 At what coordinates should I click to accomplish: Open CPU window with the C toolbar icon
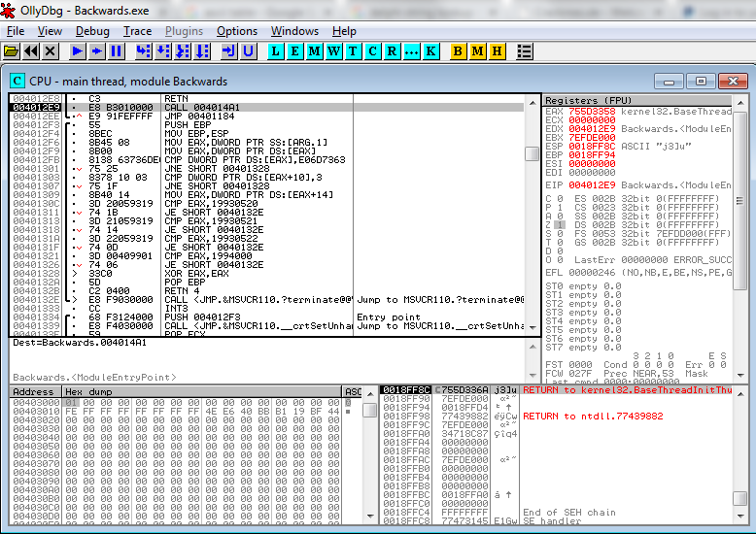click(373, 50)
